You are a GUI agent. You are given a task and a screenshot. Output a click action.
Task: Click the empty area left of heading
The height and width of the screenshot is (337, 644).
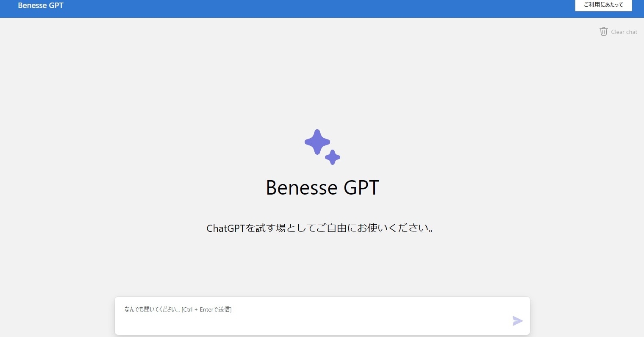tap(148, 187)
